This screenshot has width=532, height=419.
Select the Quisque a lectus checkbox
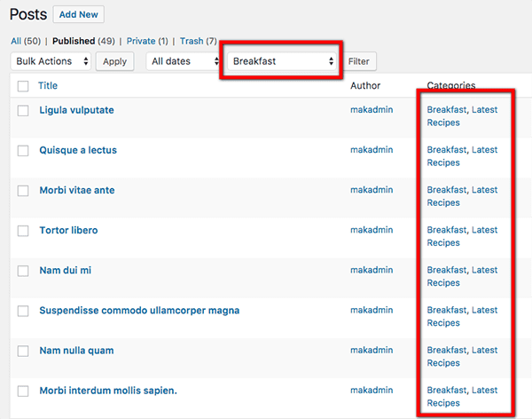tap(23, 150)
